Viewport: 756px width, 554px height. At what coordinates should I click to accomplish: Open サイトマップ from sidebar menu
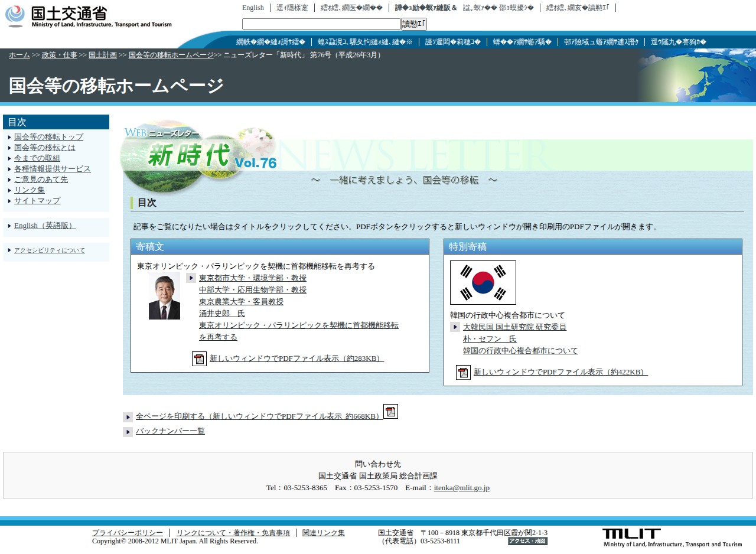pyautogui.click(x=37, y=201)
